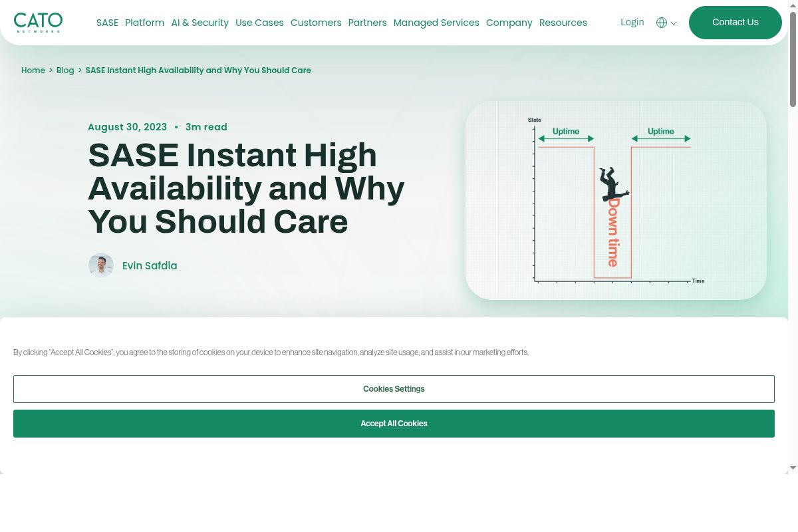The width and height of the screenshot is (798, 532).
Task: Select Managed Services in the navbar
Action: pyautogui.click(x=436, y=23)
